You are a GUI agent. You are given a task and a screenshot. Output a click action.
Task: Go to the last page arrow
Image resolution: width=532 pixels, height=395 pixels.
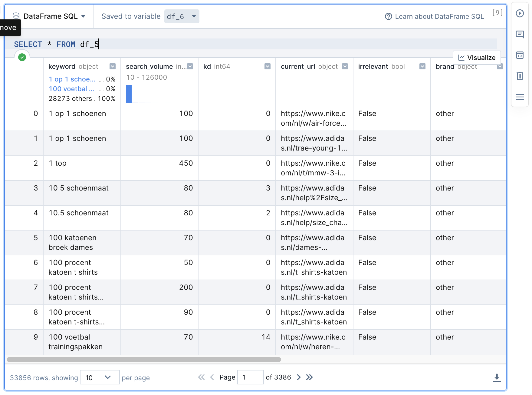pyautogui.click(x=309, y=377)
